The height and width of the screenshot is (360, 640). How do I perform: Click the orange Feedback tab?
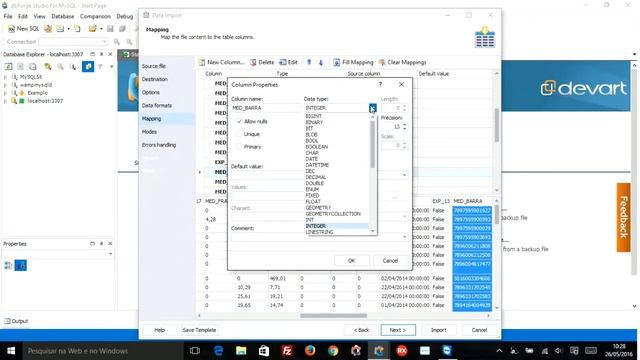pyautogui.click(x=623, y=217)
